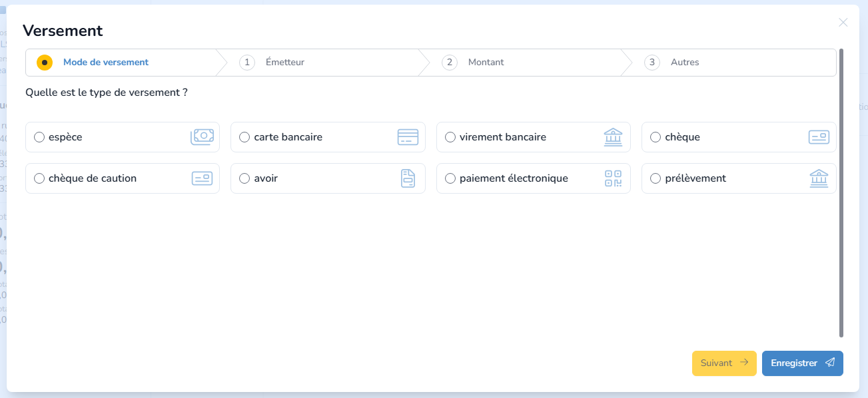Viewport: 868px width, 398px height.
Task: Click the bank icon for prélèvement
Action: tap(818, 178)
